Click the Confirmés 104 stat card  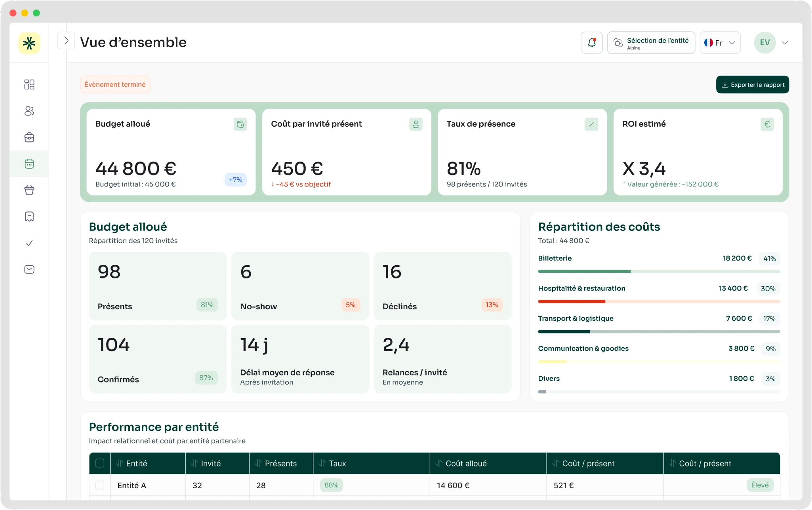click(158, 359)
